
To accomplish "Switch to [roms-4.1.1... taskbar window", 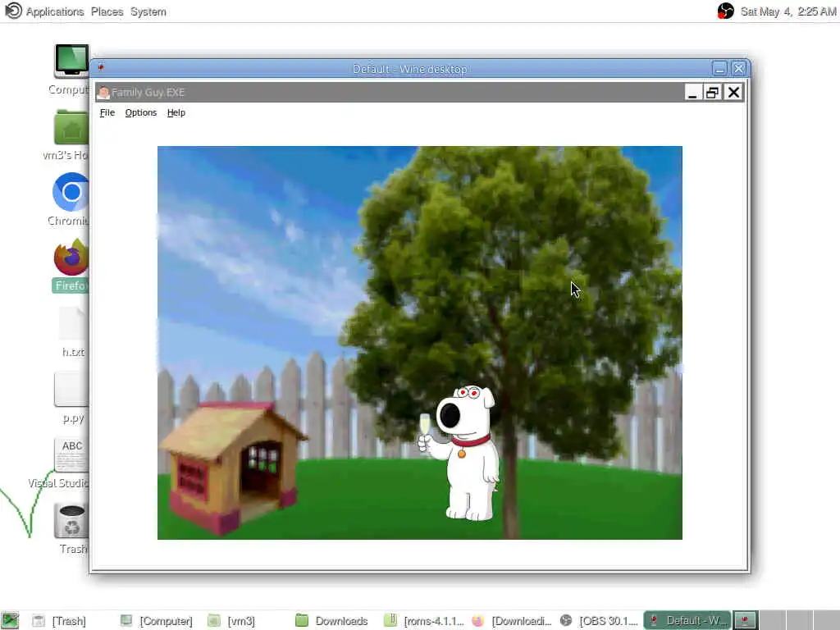I will click(x=424, y=621).
